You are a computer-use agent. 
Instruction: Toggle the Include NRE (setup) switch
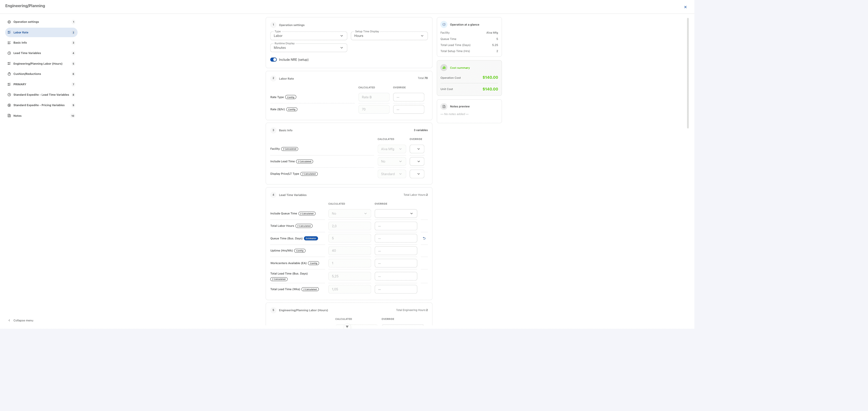tap(274, 60)
